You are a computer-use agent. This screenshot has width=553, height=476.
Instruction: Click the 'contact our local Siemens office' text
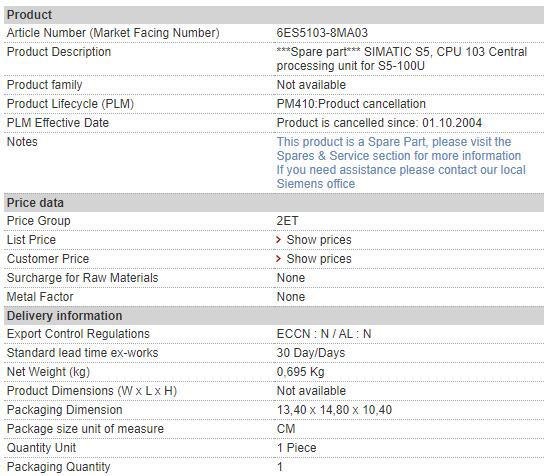coord(401,177)
